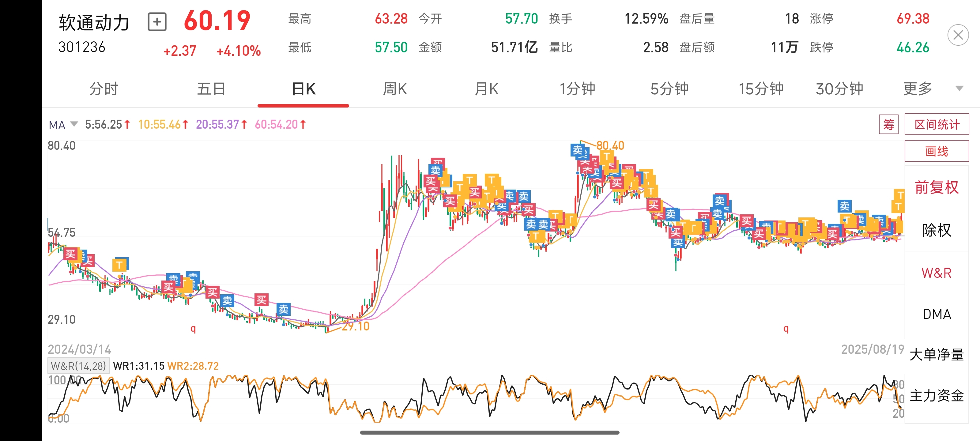Choose the 大单净量 indicator
Screen dimensions: 980x441
[937, 355]
